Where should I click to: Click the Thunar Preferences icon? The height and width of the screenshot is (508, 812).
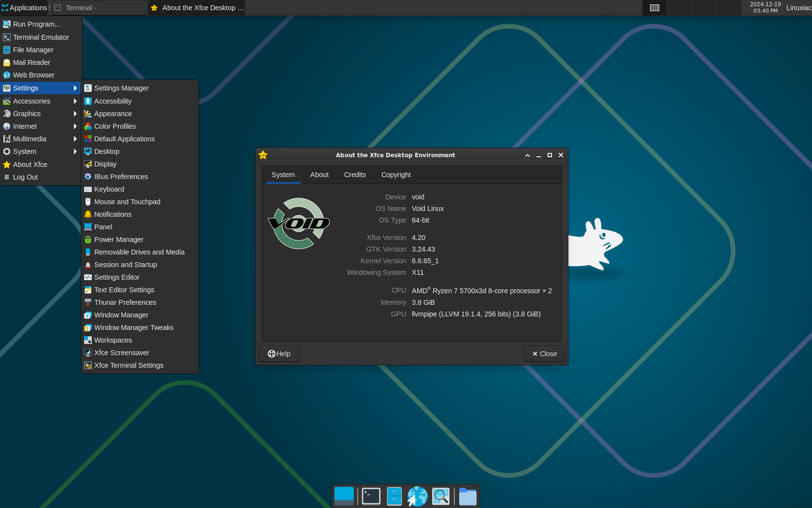(x=88, y=302)
